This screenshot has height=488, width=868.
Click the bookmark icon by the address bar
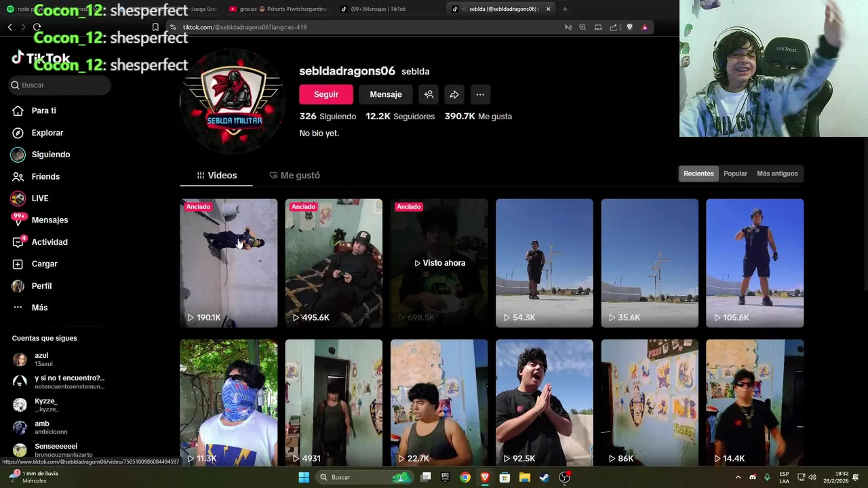(155, 27)
